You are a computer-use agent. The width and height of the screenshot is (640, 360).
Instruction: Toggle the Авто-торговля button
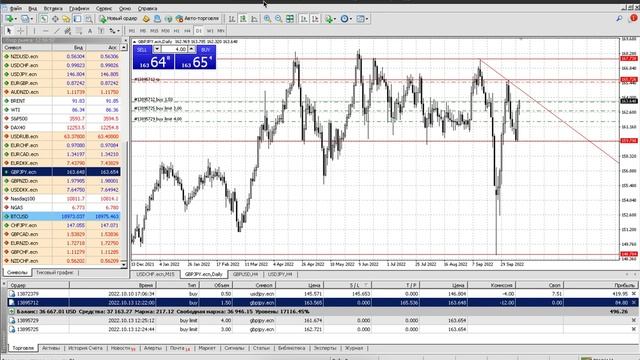198,19
